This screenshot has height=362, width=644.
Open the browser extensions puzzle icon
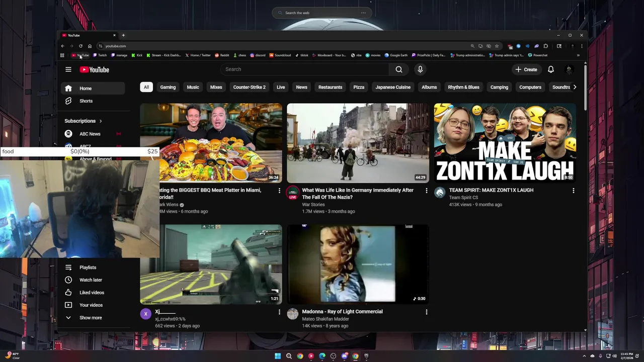545,46
